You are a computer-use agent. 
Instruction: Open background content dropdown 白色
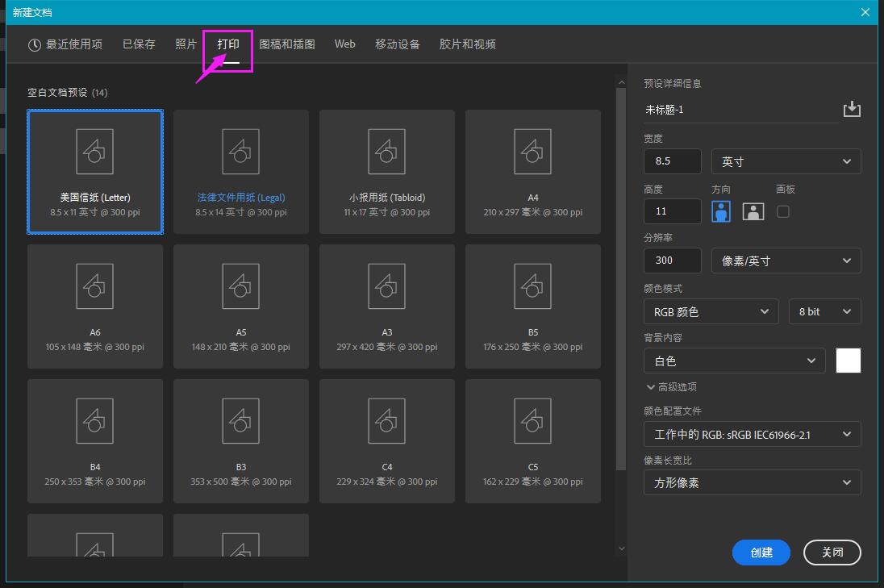735,361
